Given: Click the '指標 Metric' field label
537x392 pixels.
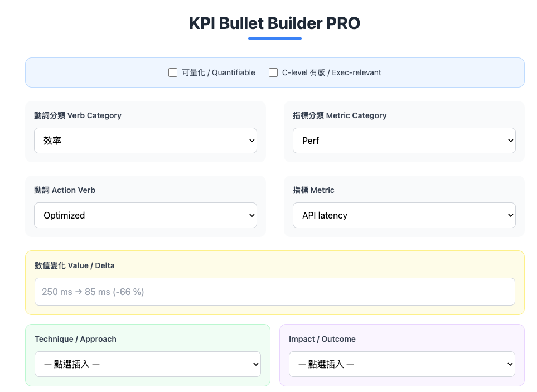Looking at the screenshot, I should (x=313, y=190).
